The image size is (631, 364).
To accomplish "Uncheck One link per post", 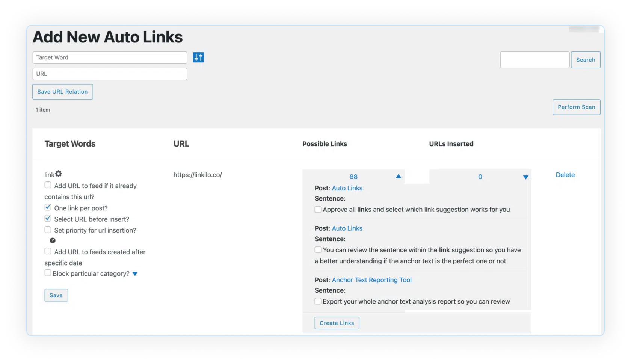I will [48, 207].
